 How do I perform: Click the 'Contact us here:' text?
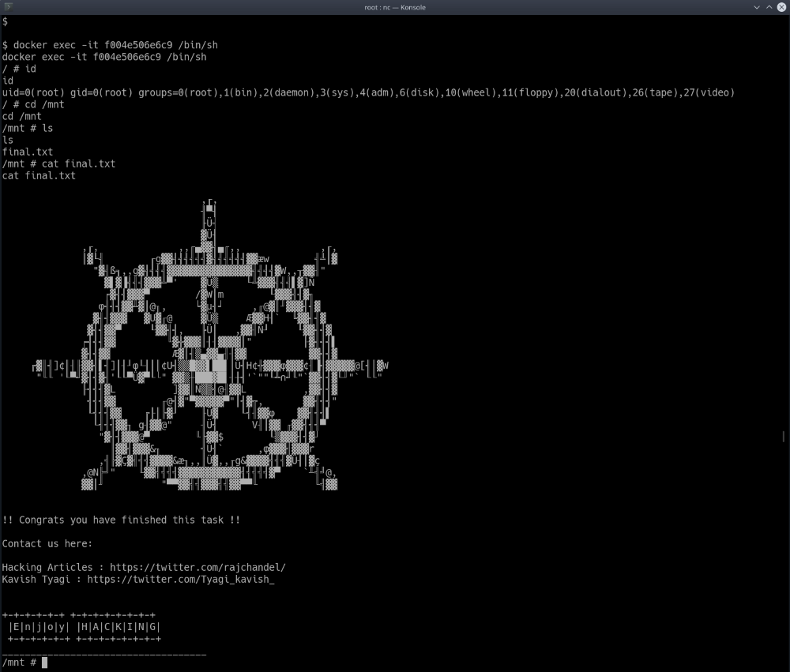[47, 543]
